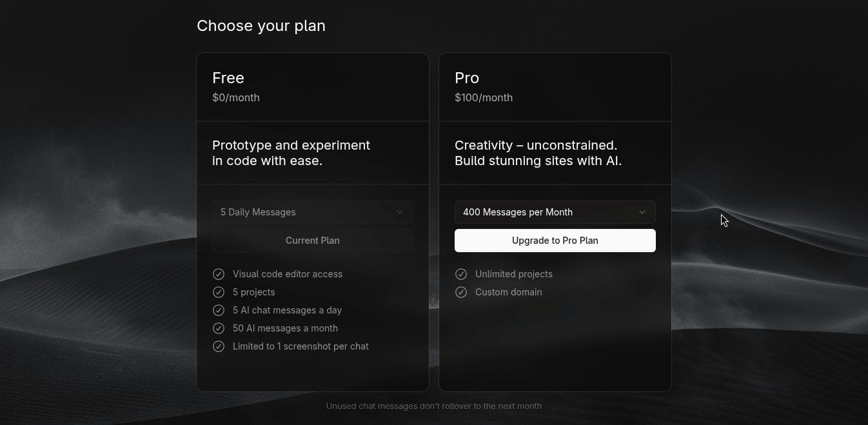868x425 pixels.
Task: Click the checkmark icon beside Unlimited projects
Action: tap(461, 274)
